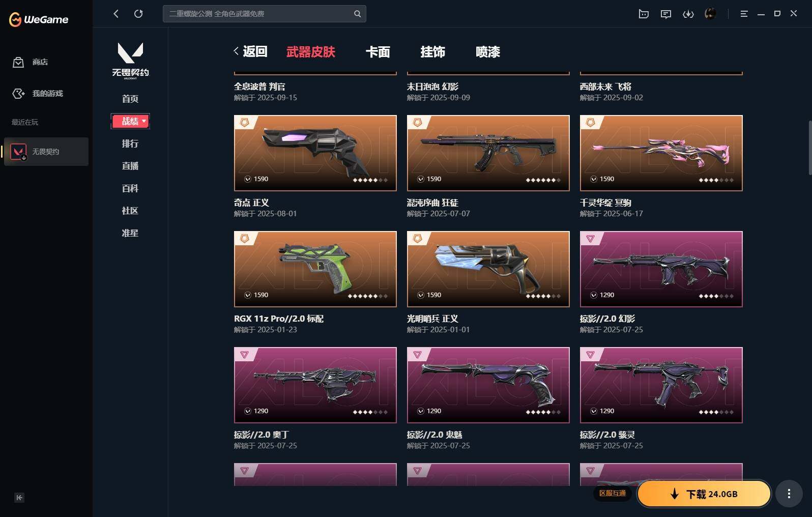The image size is (812, 517).
Task: Switch to the 挂饰 tab
Action: pos(432,51)
